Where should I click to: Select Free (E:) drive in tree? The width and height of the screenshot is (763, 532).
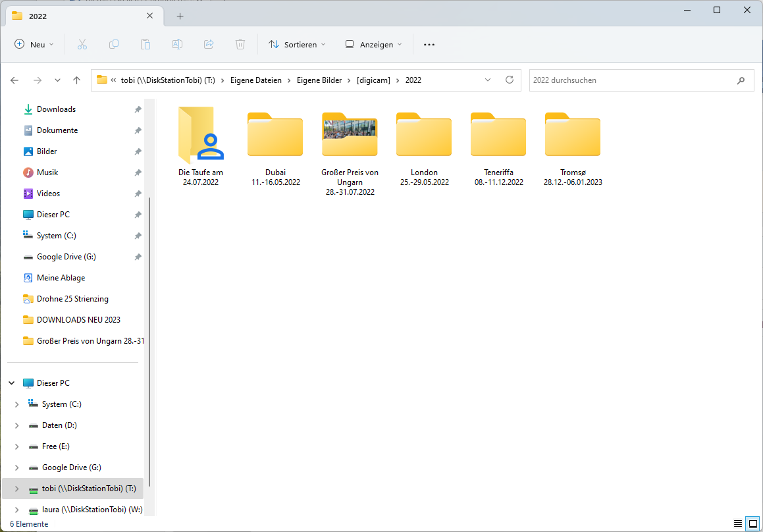(55, 446)
